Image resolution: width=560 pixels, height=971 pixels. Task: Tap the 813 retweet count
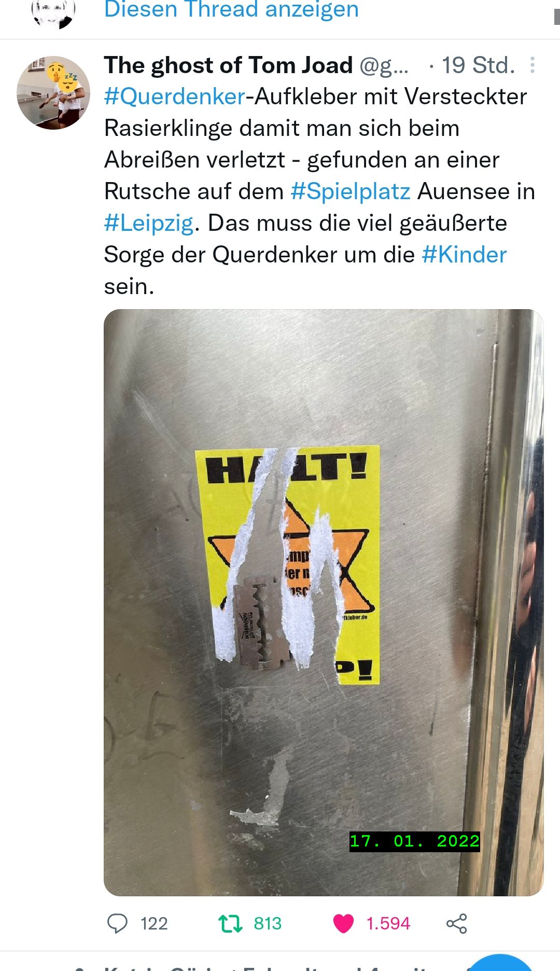(268, 923)
